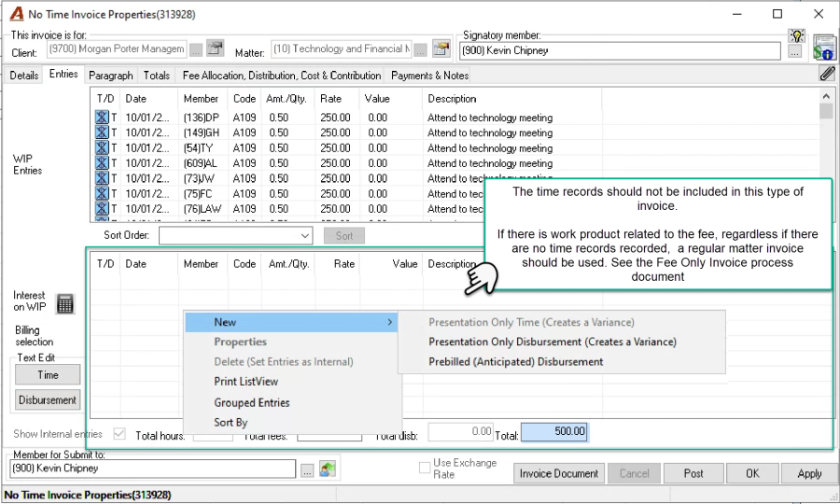The height and width of the screenshot is (504, 840).
Task: Click the Invoice Document button
Action: (x=559, y=473)
